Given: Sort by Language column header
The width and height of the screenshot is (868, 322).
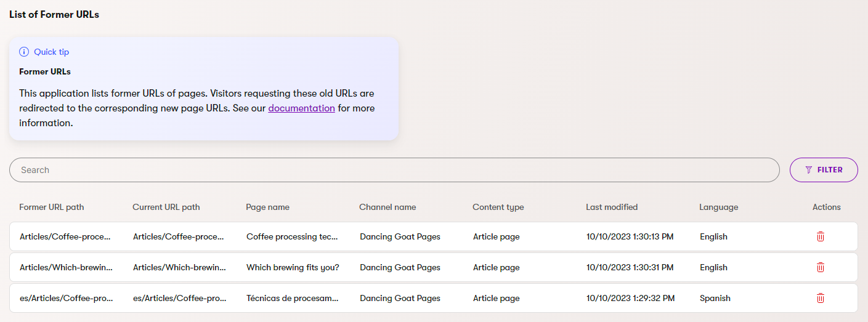Looking at the screenshot, I should pyautogui.click(x=718, y=207).
